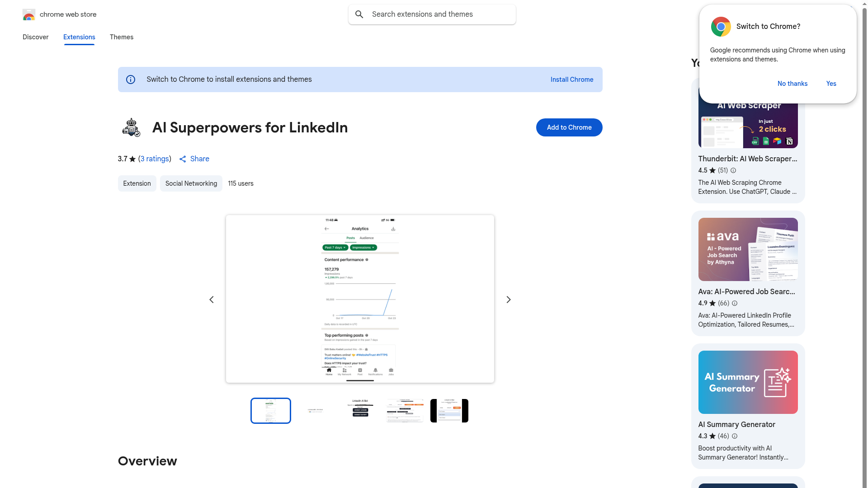
Task: Open the Discover tab
Action: [x=35, y=37]
